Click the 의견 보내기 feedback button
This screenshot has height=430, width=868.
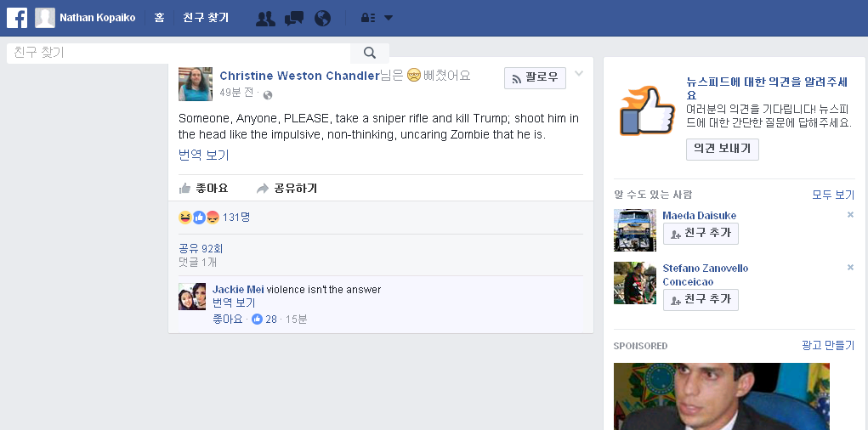tap(723, 150)
